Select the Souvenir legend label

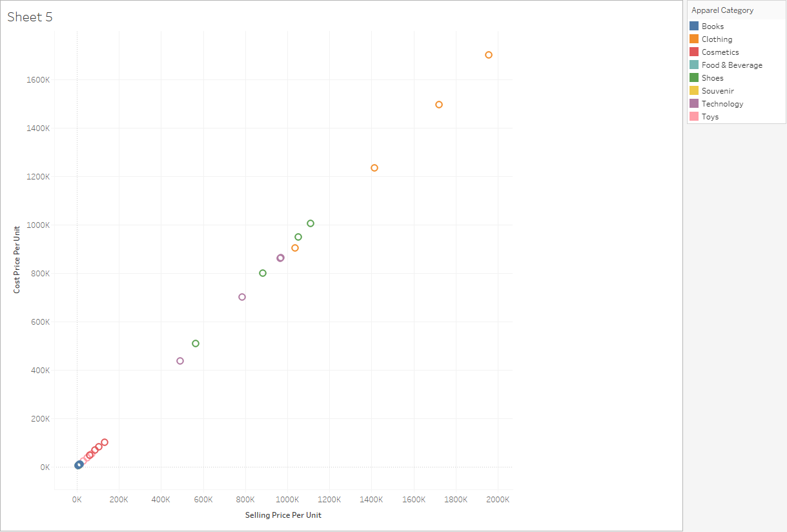(x=718, y=91)
